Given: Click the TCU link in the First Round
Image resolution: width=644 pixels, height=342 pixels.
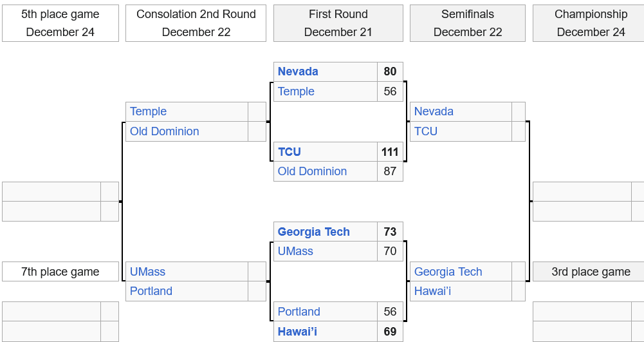Looking at the screenshot, I should [x=290, y=152].
